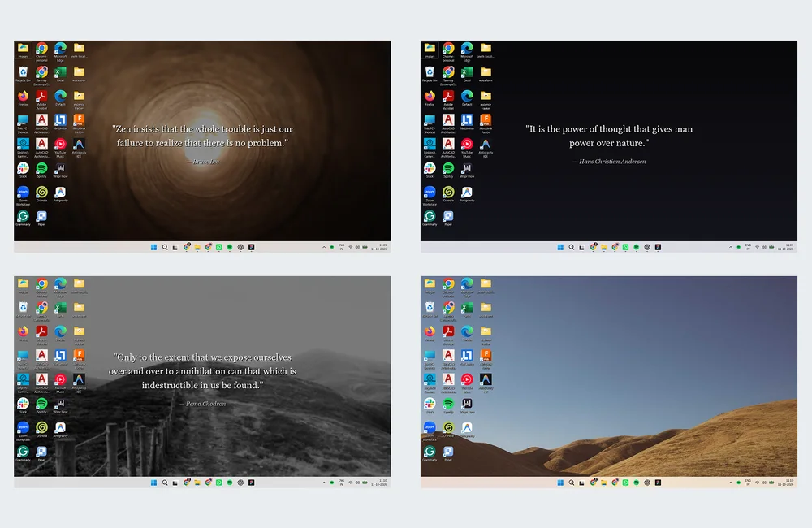This screenshot has width=812, height=528.
Task: Open Task View on the Pema Chodron desktop taskbar
Action: 175,483
